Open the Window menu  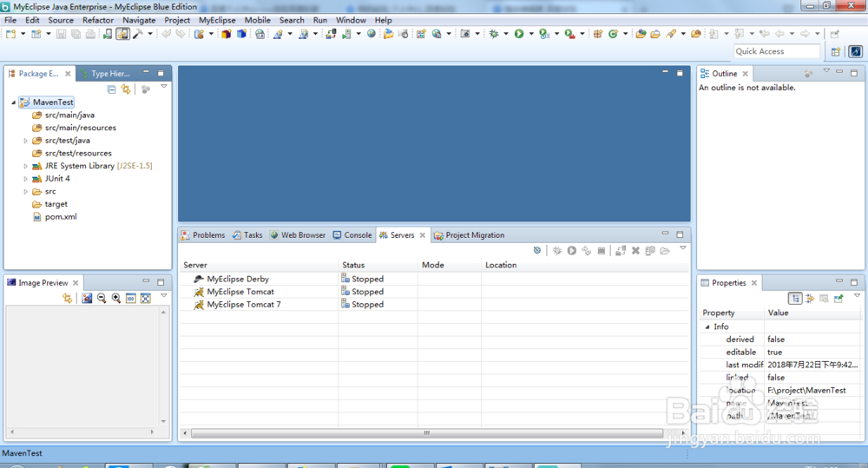tap(351, 20)
